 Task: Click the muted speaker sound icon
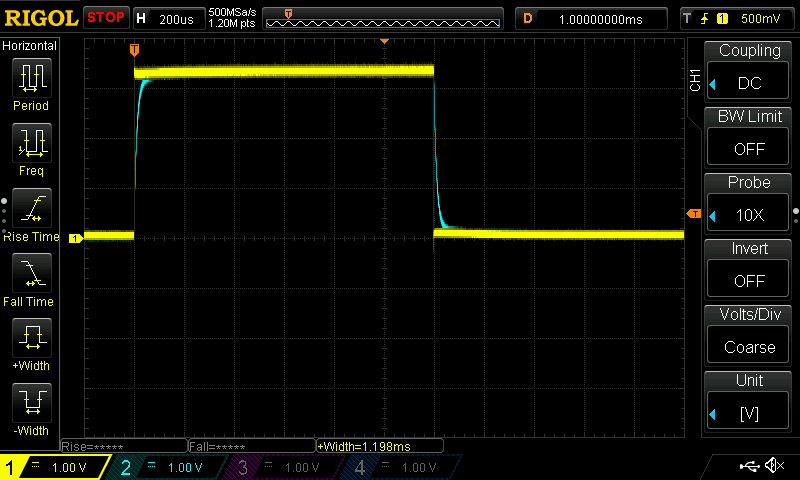[774, 466]
